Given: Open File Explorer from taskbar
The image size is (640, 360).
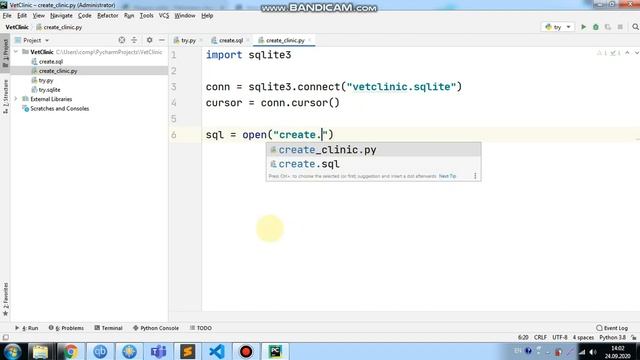Looking at the screenshot, I should (x=40, y=351).
